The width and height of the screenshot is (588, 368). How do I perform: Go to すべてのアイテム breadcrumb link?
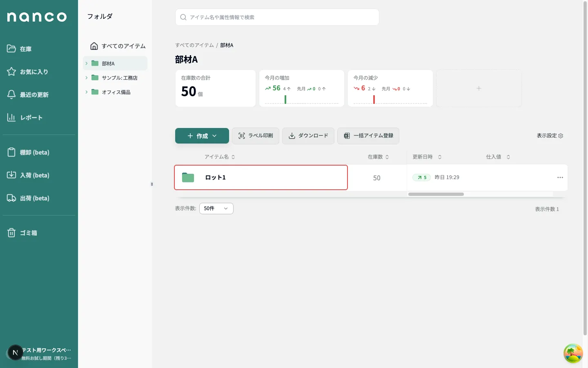[x=194, y=45]
